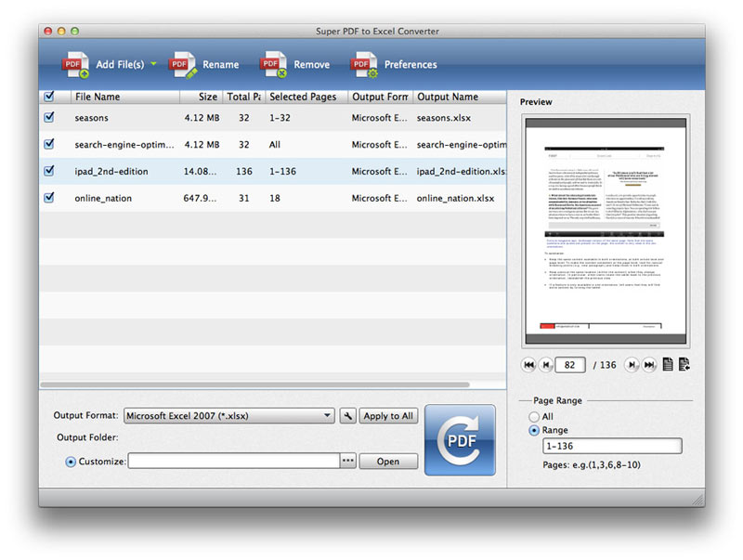Click the 647.9... size cell
This screenshot has height=560, width=743.
coord(200,199)
